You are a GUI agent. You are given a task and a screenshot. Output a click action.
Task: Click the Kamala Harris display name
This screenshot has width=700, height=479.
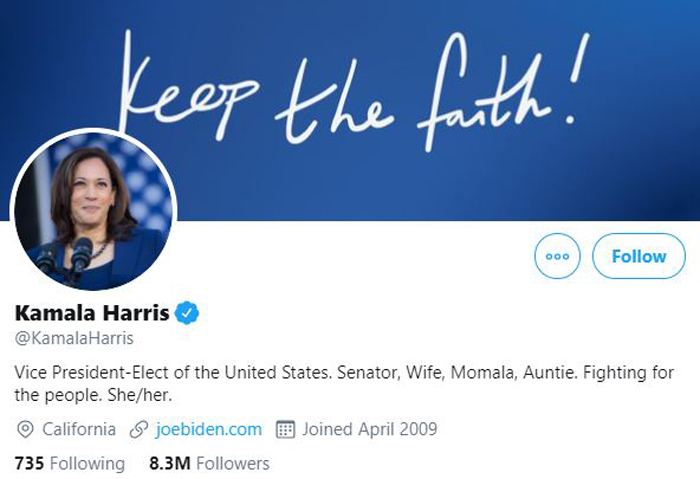[92, 313]
